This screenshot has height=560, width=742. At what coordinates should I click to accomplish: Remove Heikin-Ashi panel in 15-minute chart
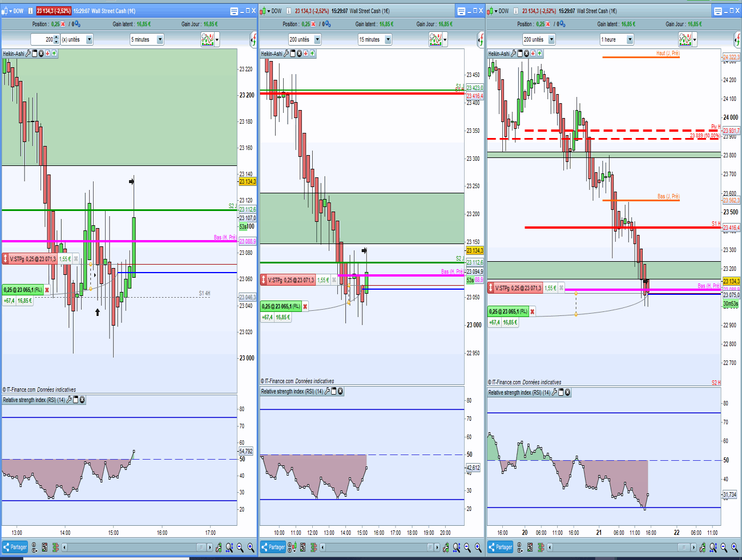299,54
